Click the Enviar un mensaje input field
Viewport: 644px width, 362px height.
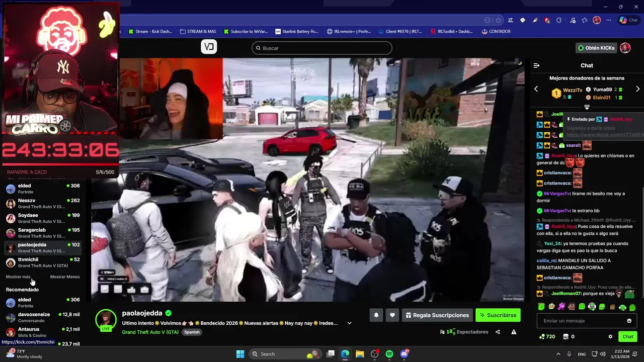point(586,321)
